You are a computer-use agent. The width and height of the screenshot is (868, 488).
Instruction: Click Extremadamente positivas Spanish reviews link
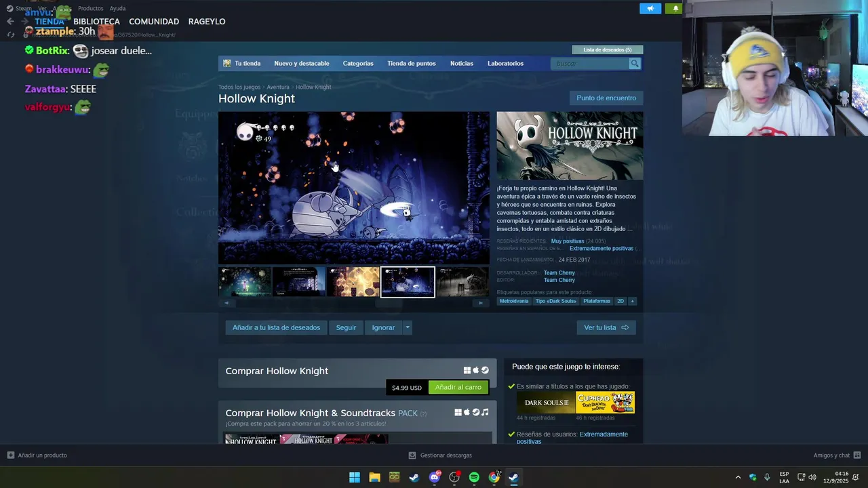pos(601,249)
